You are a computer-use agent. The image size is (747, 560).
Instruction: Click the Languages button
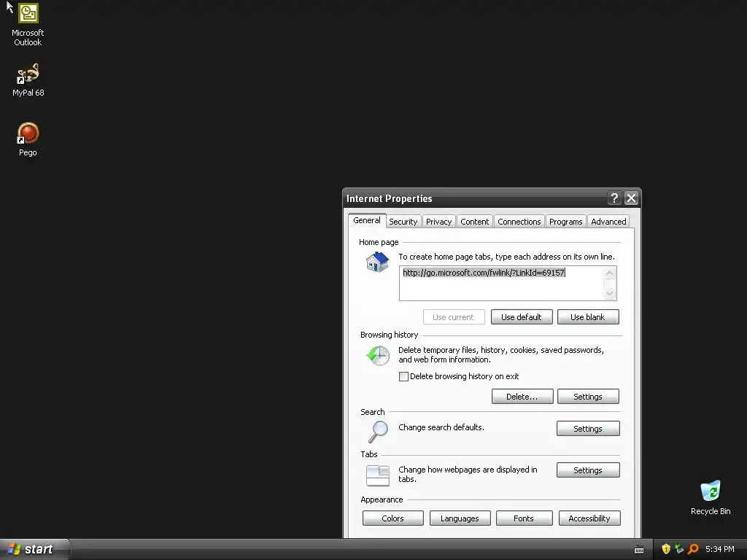tap(460, 518)
